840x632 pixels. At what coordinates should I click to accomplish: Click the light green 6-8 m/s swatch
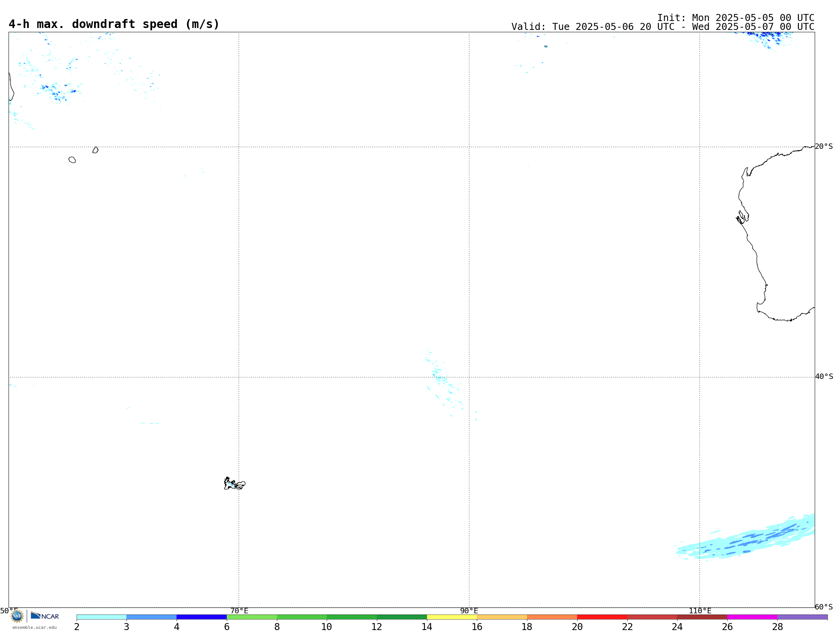coord(252,617)
